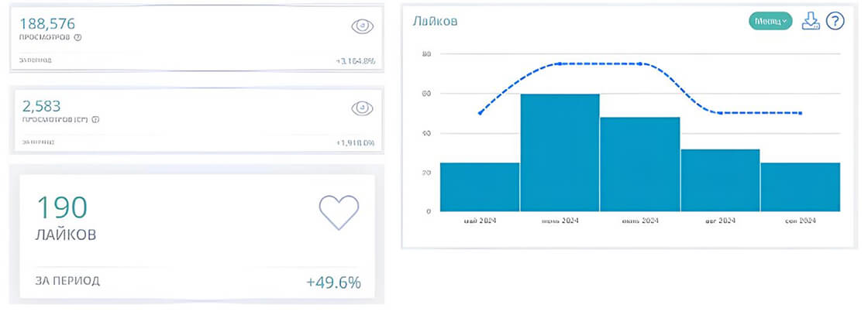Download the likes chart data
This screenshot has width=868, height=315.
[x=811, y=21]
